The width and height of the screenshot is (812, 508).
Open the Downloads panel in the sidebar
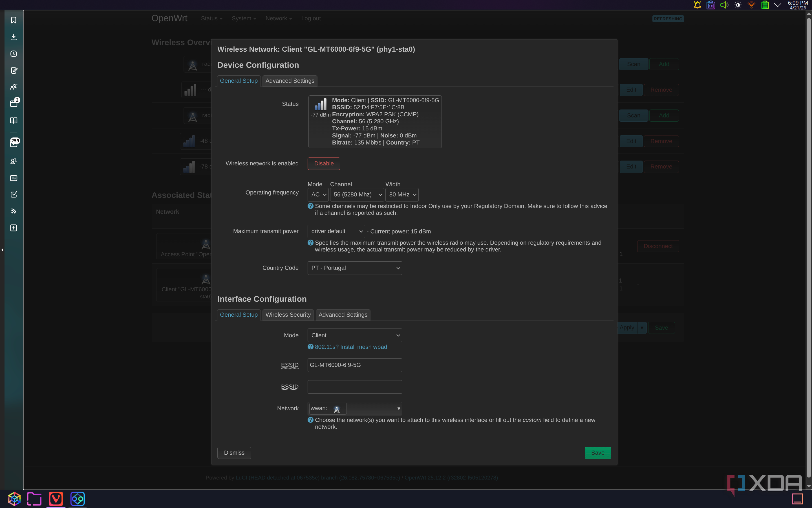click(14, 37)
